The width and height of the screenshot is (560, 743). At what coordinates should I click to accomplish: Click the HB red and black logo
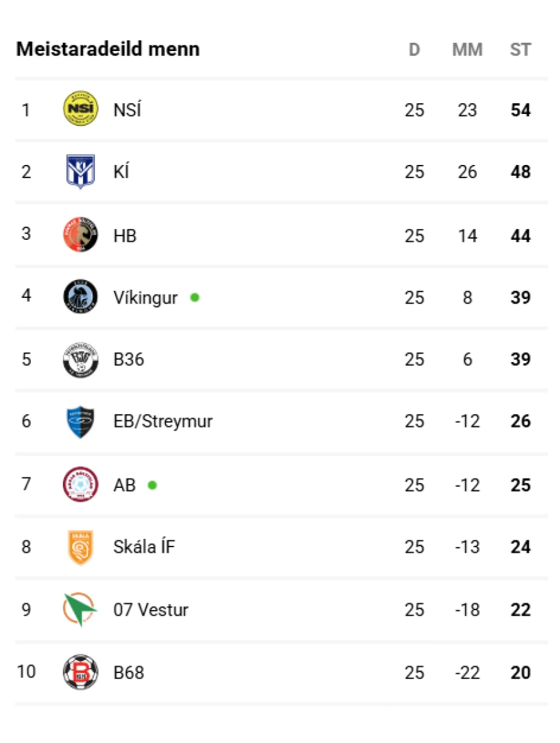coord(81,235)
